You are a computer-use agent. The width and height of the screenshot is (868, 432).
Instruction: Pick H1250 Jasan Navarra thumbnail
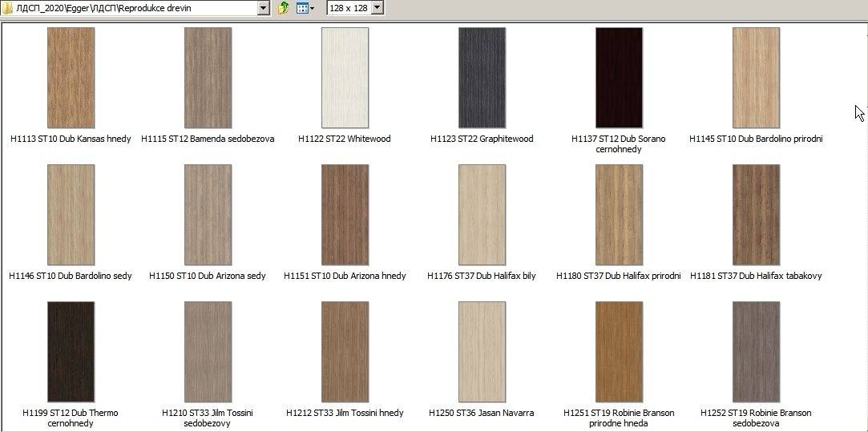point(482,352)
